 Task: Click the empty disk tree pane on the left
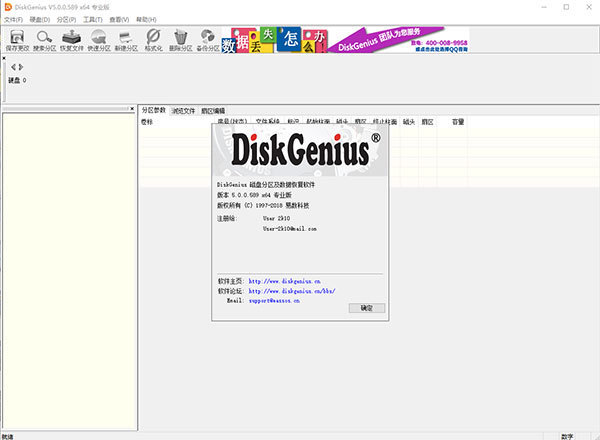(x=69, y=272)
